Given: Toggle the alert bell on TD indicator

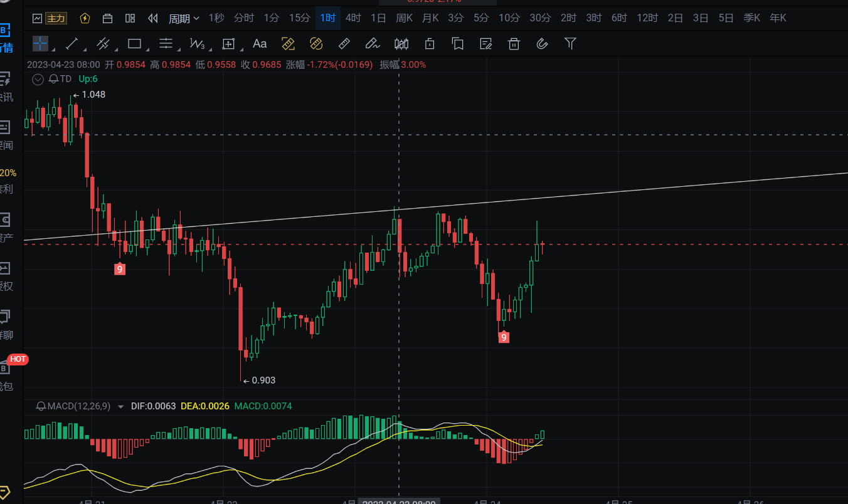Looking at the screenshot, I should tap(53, 78).
